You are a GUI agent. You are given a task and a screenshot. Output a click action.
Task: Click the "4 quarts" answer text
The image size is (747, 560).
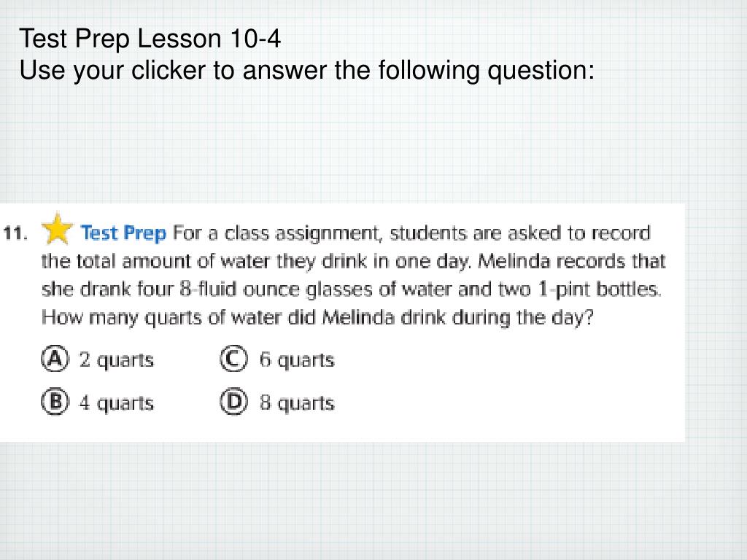tap(116, 403)
